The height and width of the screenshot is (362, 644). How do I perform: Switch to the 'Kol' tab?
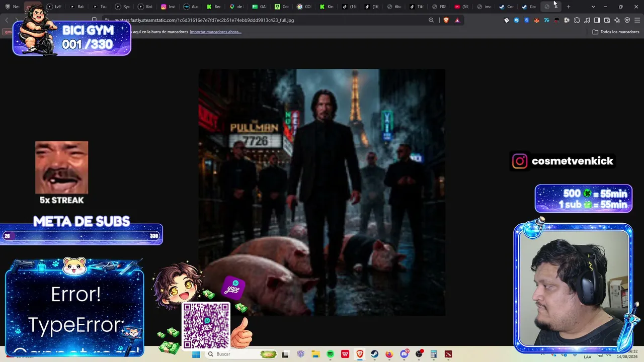click(145, 7)
